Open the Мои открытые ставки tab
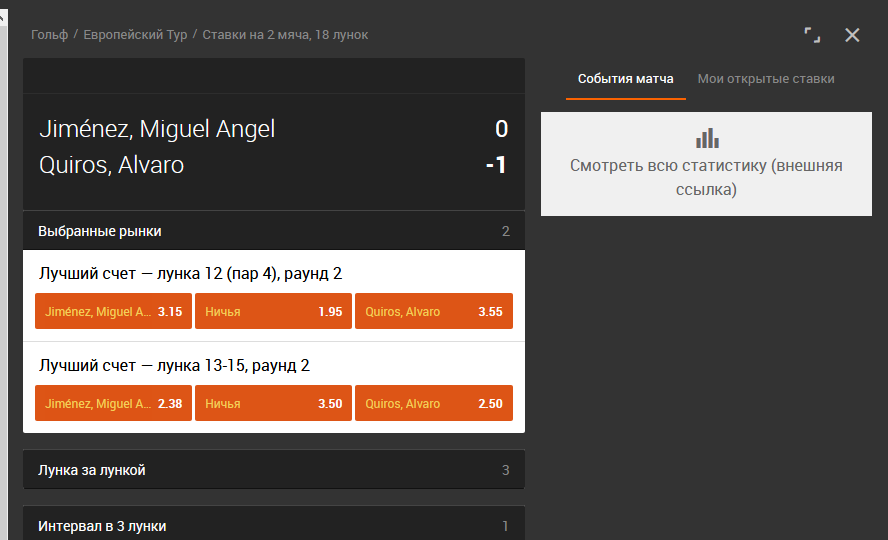Screen dimensions: 888x540 pos(766,79)
